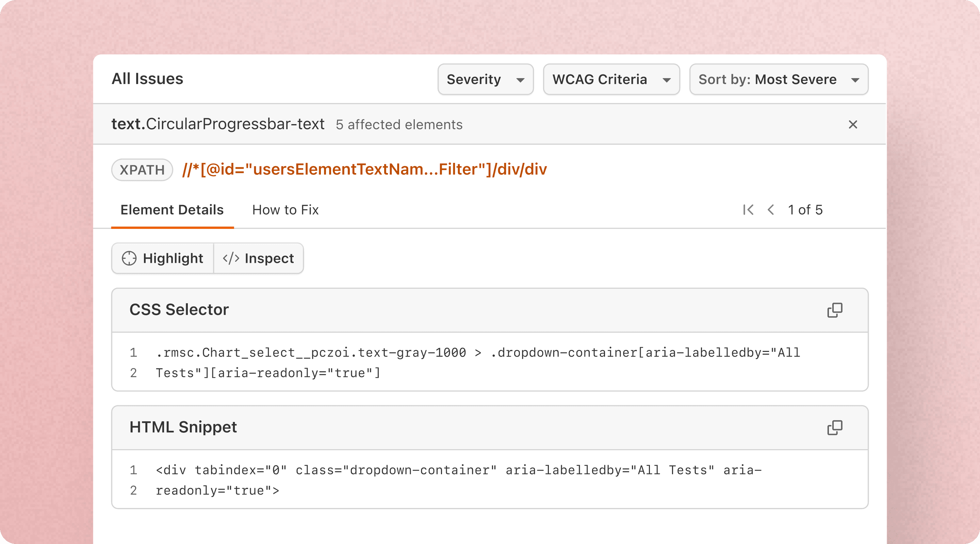980x544 pixels.
Task: Copy the HTML Snippet code
Action: (835, 428)
